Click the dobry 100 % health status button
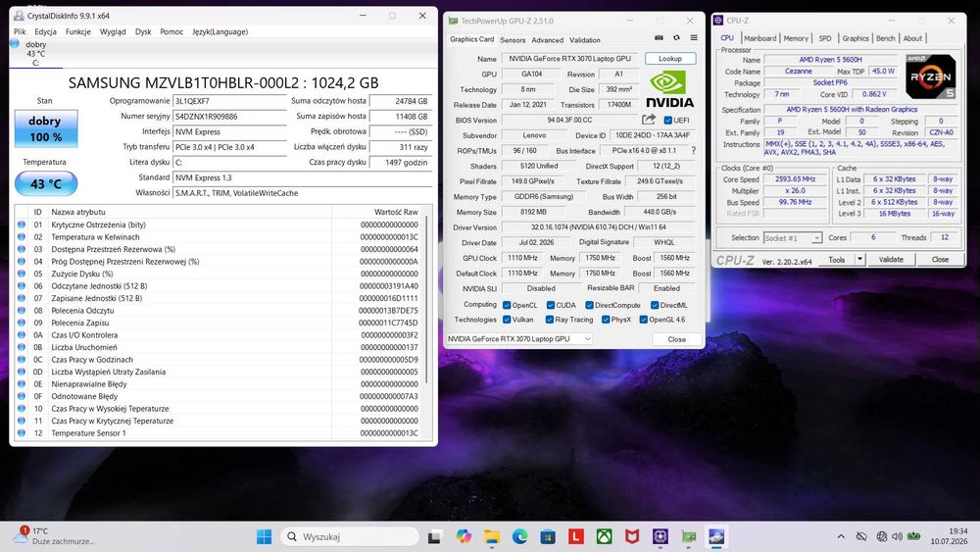Image resolution: width=980 pixels, height=552 pixels. (46, 128)
